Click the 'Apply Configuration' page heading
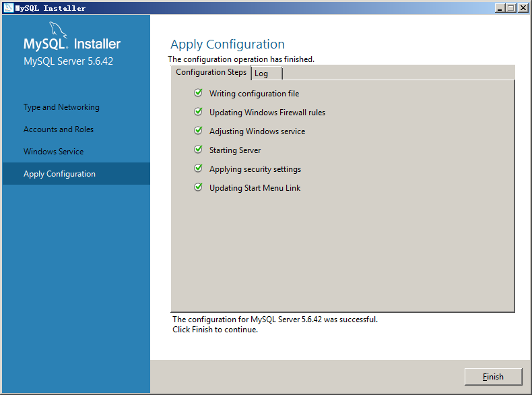 click(228, 44)
